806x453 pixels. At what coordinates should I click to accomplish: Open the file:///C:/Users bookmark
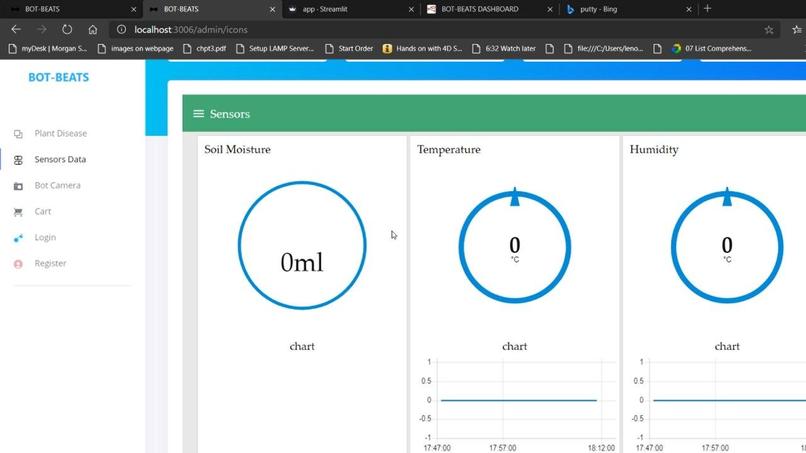click(604, 48)
